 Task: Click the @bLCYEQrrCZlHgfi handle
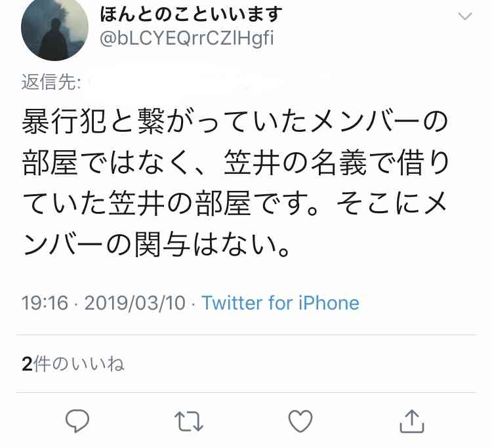point(187,39)
